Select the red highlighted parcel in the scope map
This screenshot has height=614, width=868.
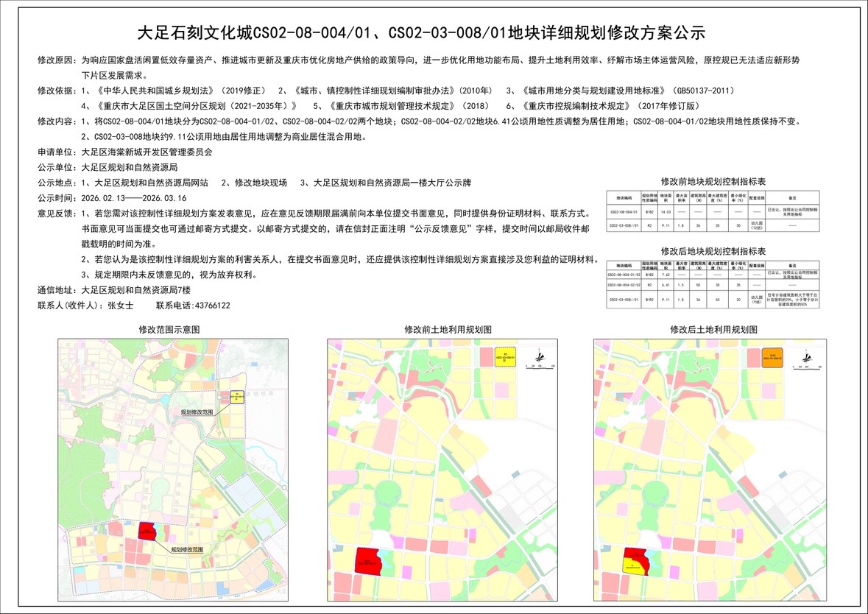pyautogui.click(x=147, y=532)
